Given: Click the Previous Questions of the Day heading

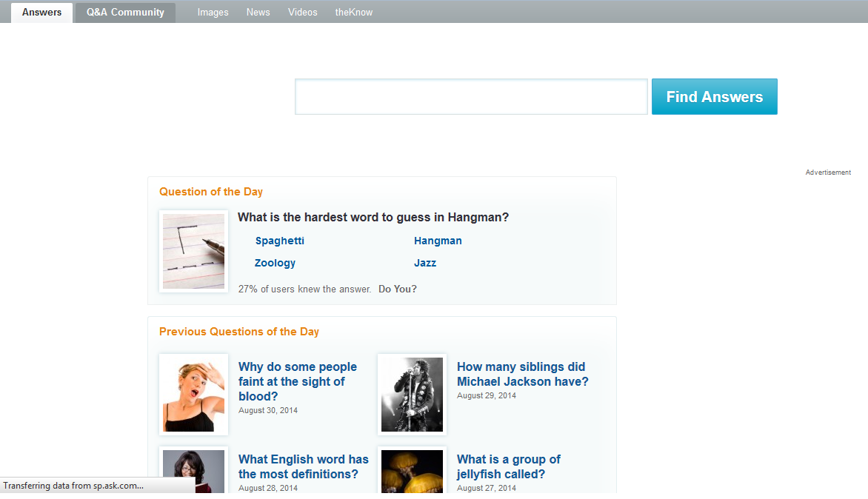Looking at the screenshot, I should tap(239, 332).
